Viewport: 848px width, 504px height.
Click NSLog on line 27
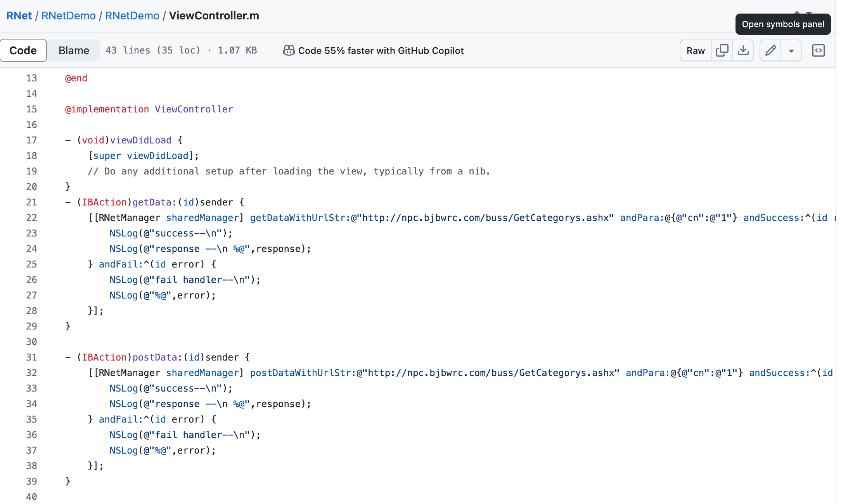(123, 295)
